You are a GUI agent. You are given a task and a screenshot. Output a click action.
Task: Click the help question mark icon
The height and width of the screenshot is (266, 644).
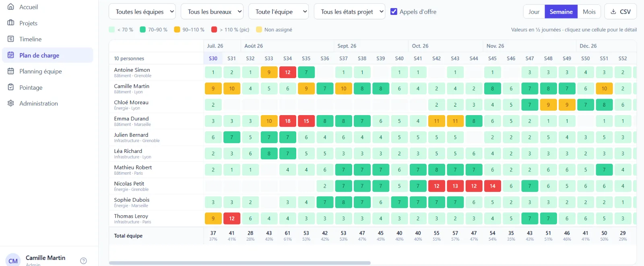pyautogui.click(x=83, y=261)
